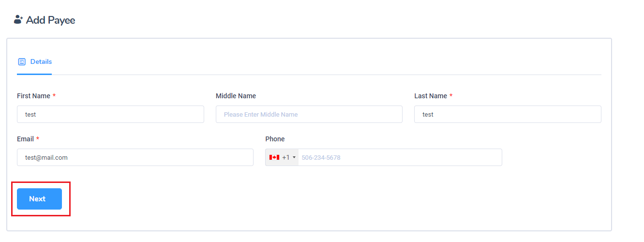Click the red asterisk beside First Name
The height and width of the screenshot is (242, 644).
point(54,96)
